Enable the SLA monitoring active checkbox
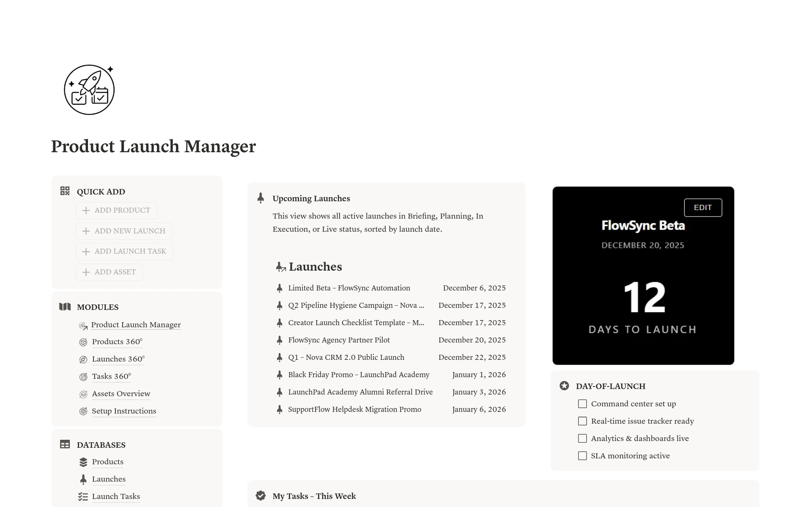The width and height of the screenshot is (812, 507). point(582,456)
